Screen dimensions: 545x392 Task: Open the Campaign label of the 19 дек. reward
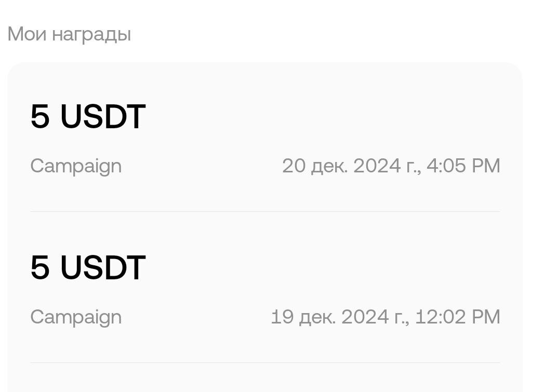(76, 318)
